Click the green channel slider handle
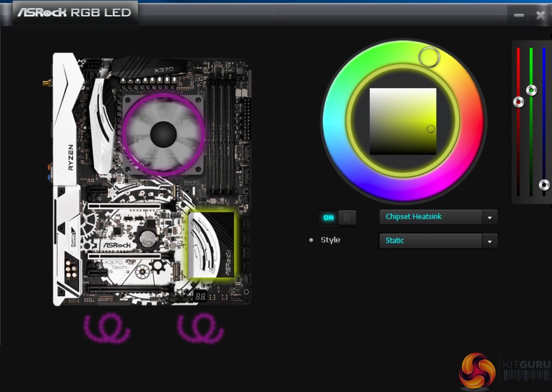Image resolution: width=552 pixels, height=392 pixels. (531, 90)
